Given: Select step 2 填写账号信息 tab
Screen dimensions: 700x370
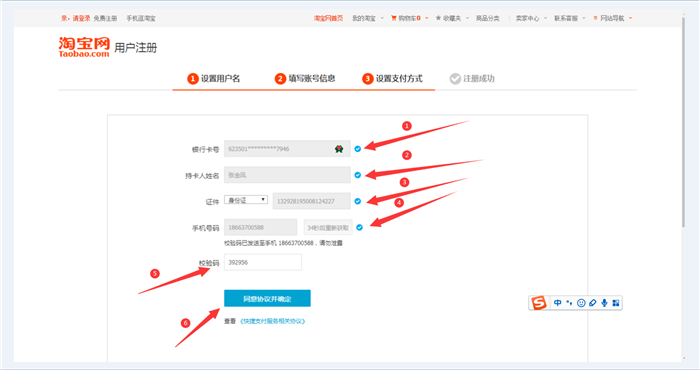Looking at the screenshot, I should 305,79.
